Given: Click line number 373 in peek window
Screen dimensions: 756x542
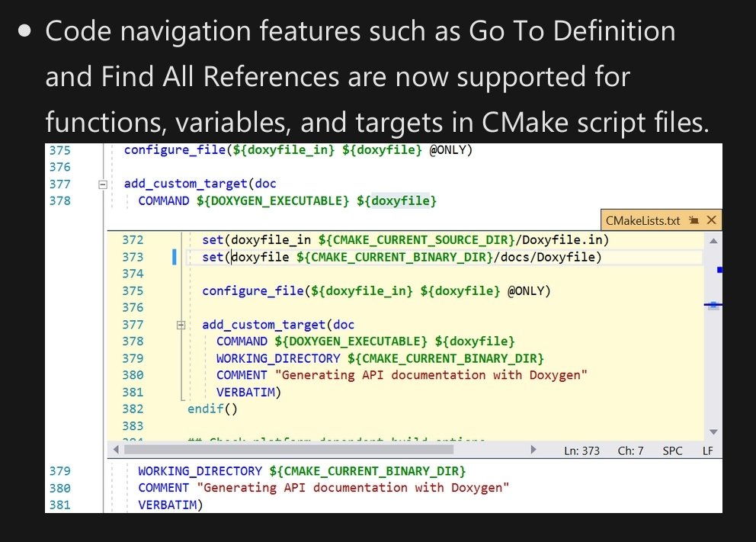Looking at the screenshot, I should pos(133,257).
